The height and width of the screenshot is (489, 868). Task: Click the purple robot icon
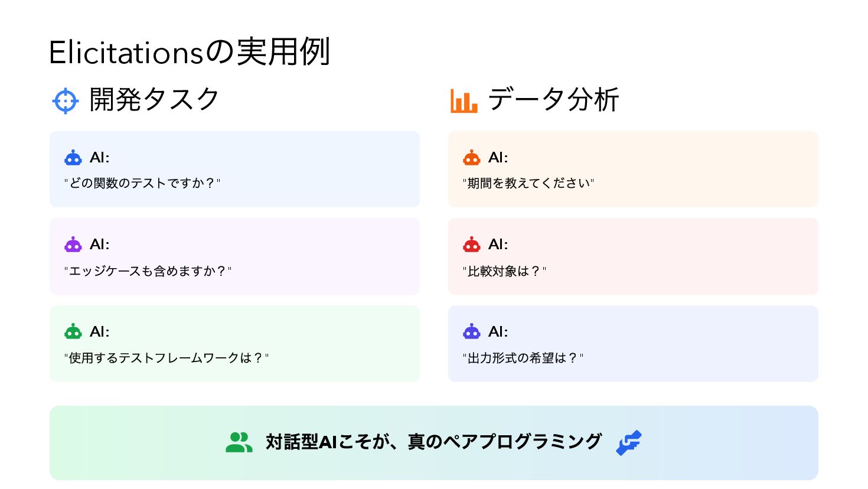[x=73, y=244]
